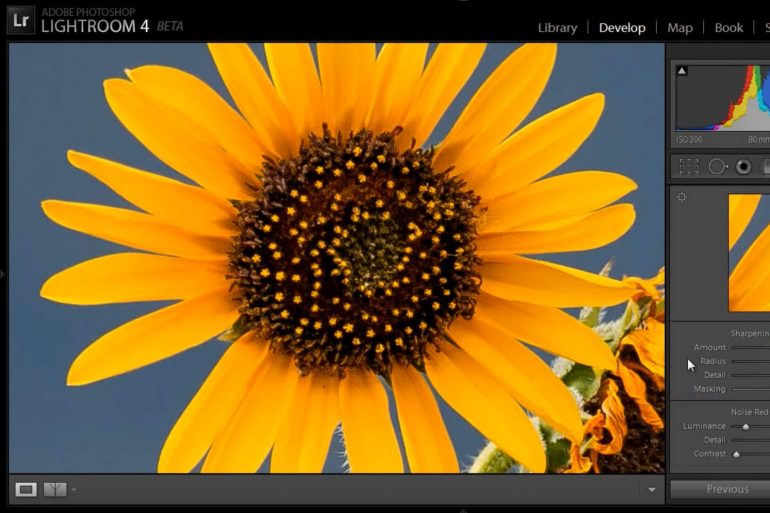
Task: Select the Develop module
Action: [x=622, y=27]
